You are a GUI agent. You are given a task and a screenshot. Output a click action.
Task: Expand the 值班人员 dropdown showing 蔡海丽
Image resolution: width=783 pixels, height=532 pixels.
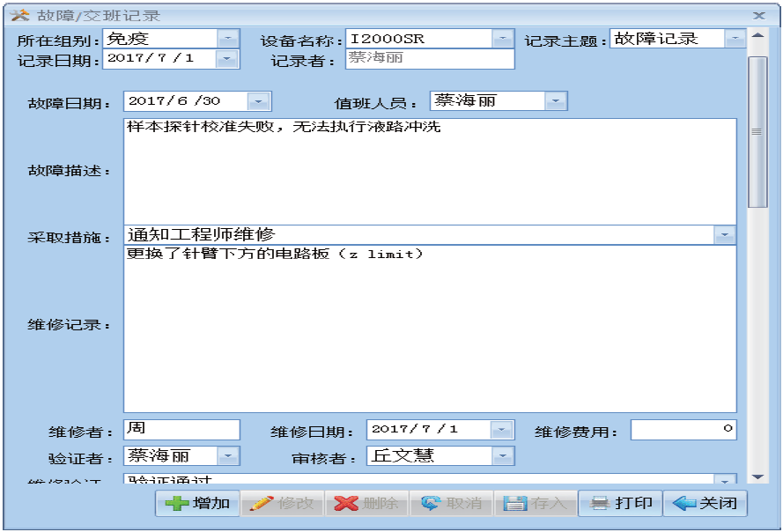tap(556, 101)
